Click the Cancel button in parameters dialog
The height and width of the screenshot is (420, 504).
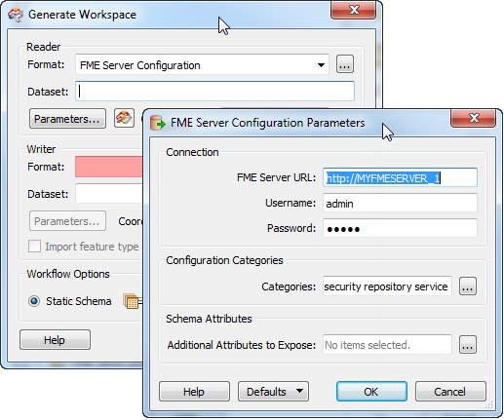pyautogui.click(x=450, y=392)
